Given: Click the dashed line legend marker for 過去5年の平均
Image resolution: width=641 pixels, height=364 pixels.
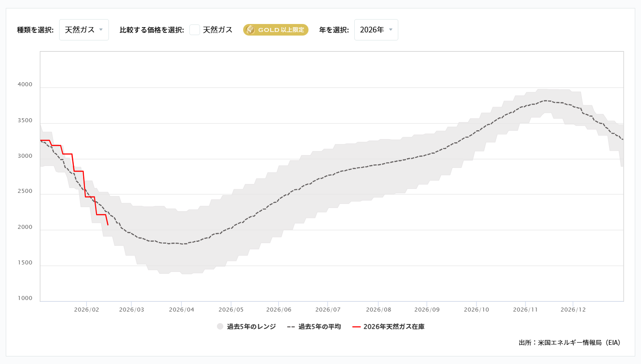Looking at the screenshot, I should [x=290, y=326].
